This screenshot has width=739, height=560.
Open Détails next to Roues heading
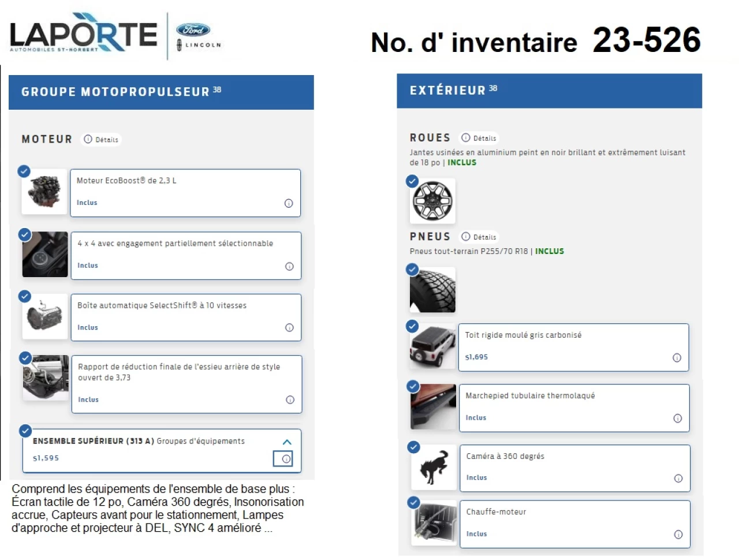(x=479, y=139)
